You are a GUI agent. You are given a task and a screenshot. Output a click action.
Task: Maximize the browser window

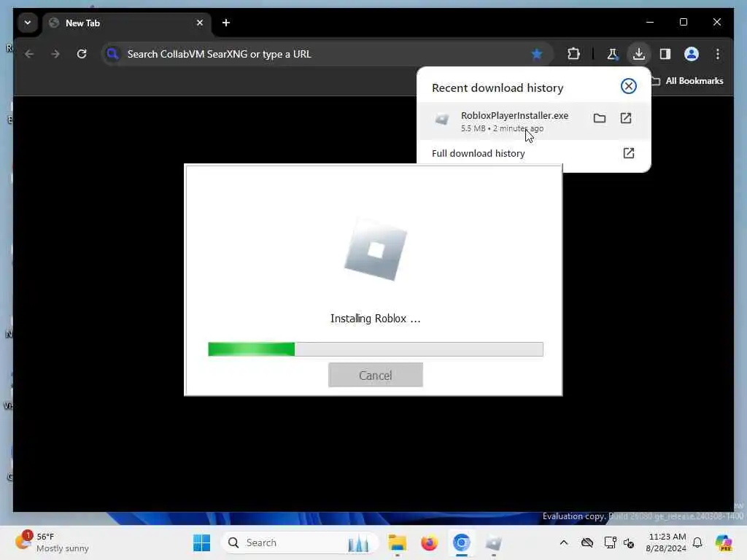[x=683, y=22]
